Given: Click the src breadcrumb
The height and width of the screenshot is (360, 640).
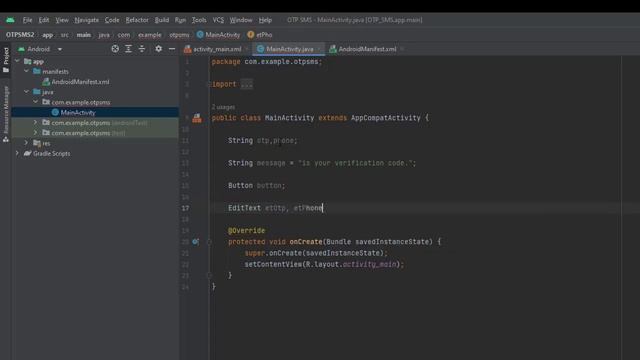Looking at the screenshot, I should [x=65, y=35].
